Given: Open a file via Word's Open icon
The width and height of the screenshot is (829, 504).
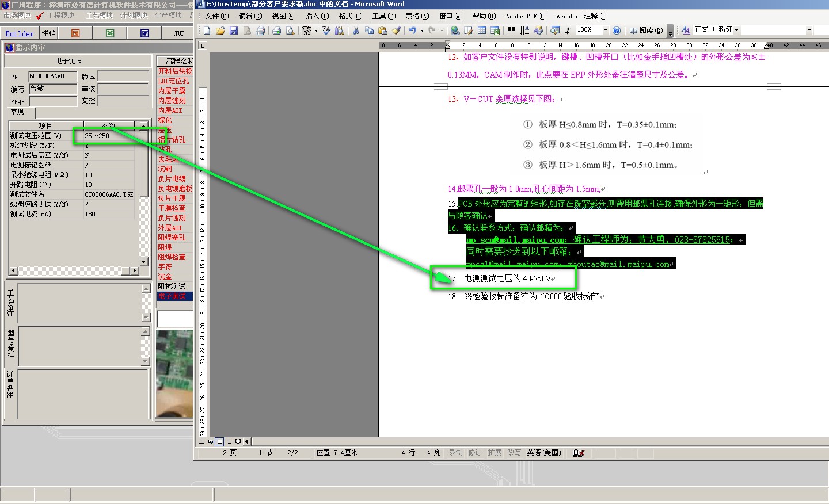Looking at the screenshot, I should [x=220, y=30].
